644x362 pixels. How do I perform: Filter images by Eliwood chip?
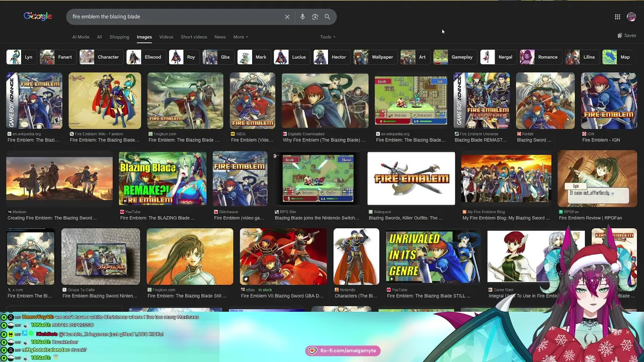click(145, 57)
